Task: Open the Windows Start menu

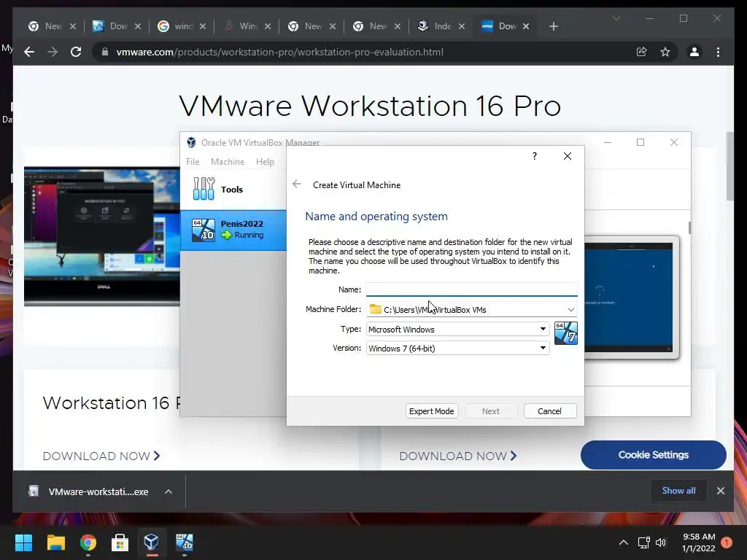Action: tap(23, 542)
